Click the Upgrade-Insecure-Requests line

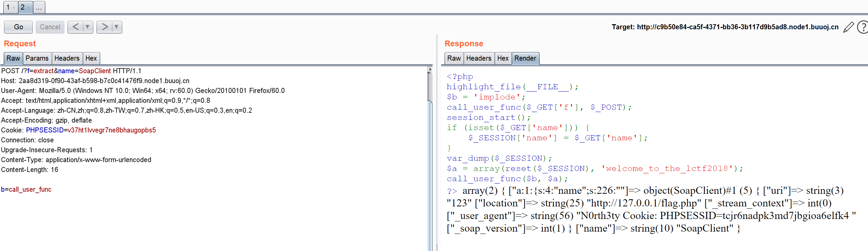click(x=47, y=150)
